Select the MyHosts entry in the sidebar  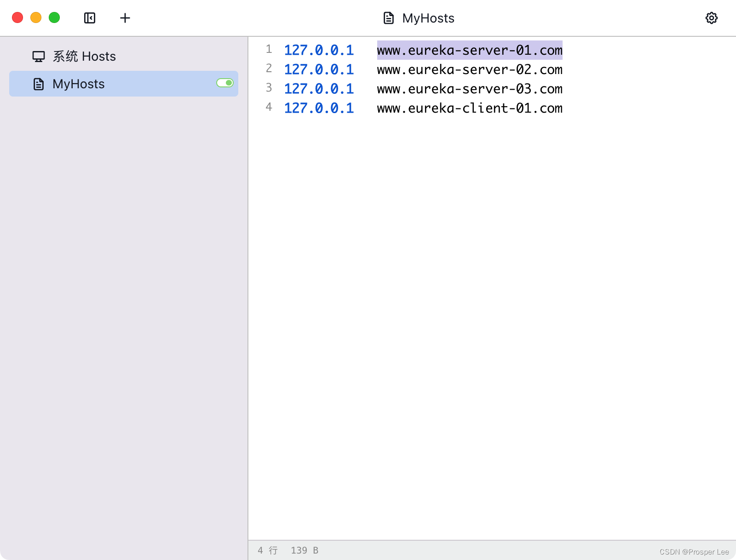[x=124, y=84]
